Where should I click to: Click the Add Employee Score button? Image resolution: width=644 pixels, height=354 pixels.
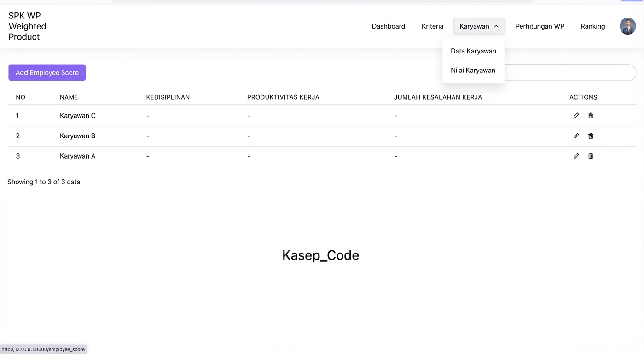click(47, 72)
